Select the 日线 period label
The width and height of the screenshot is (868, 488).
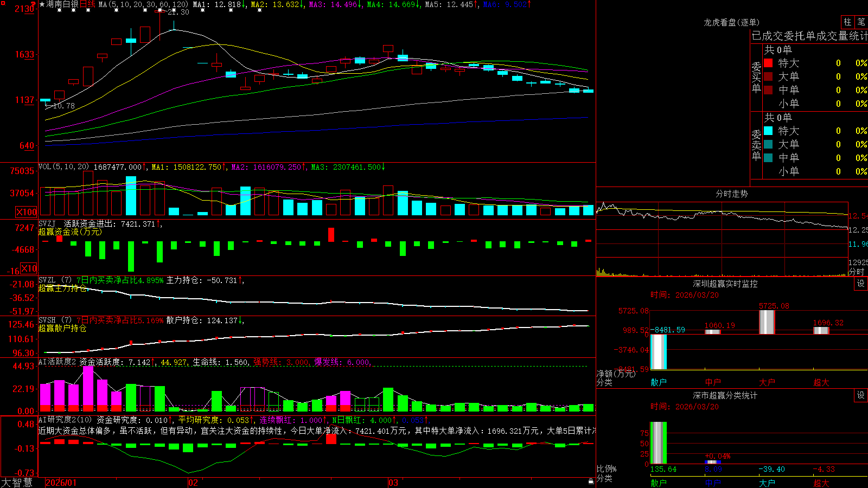click(x=87, y=4)
